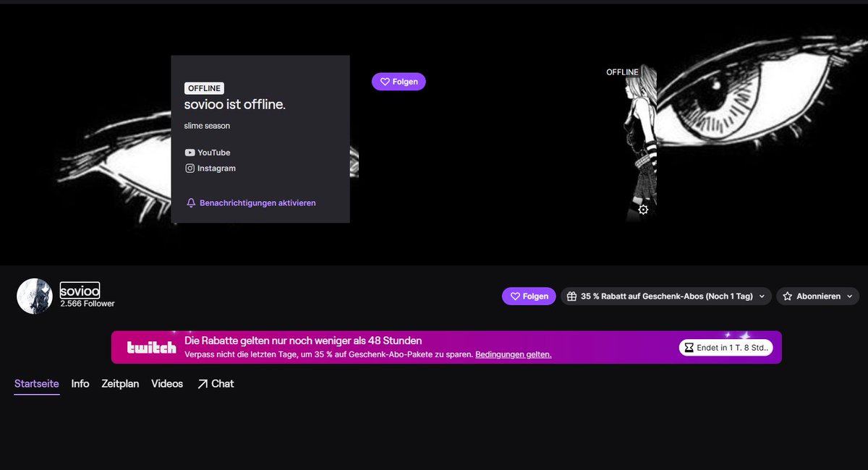This screenshot has height=470, width=868.
Task: Open the gift subscription discount dropdown
Action: pos(665,296)
